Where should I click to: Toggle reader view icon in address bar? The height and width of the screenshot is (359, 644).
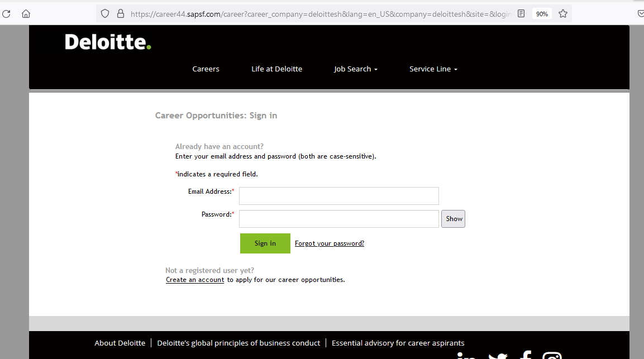[x=521, y=13]
